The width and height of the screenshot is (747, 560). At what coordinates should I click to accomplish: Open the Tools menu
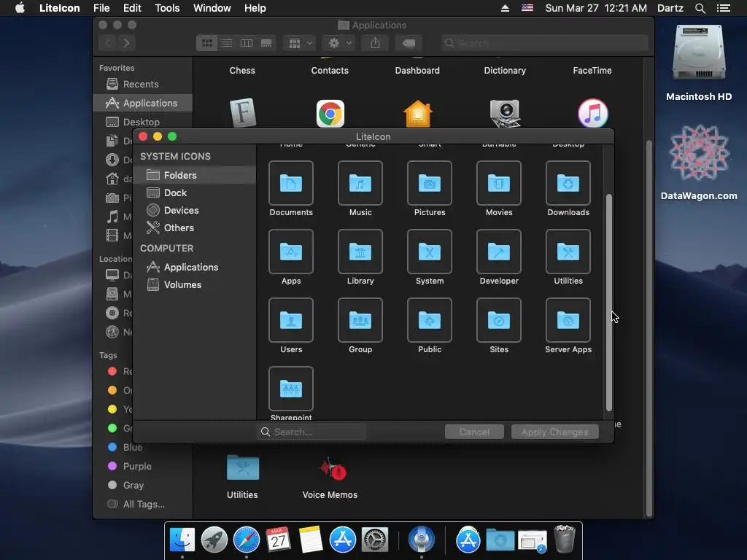tap(167, 8)
